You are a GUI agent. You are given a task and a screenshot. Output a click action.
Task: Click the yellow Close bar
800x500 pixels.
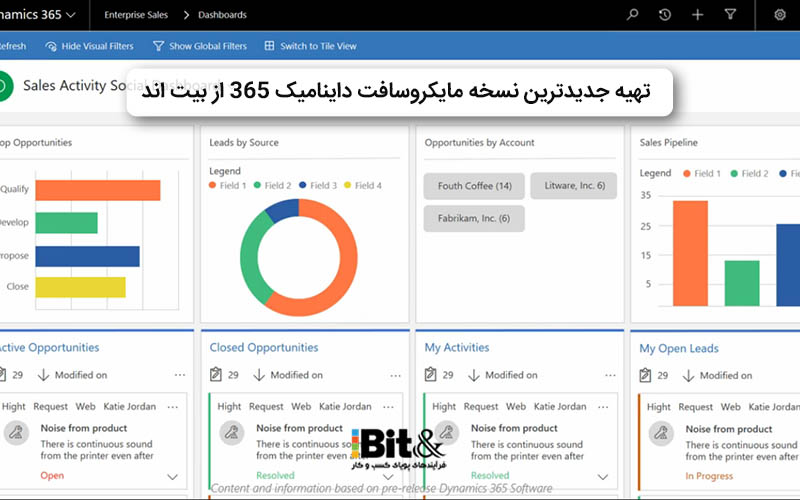[x=81, y=287]
